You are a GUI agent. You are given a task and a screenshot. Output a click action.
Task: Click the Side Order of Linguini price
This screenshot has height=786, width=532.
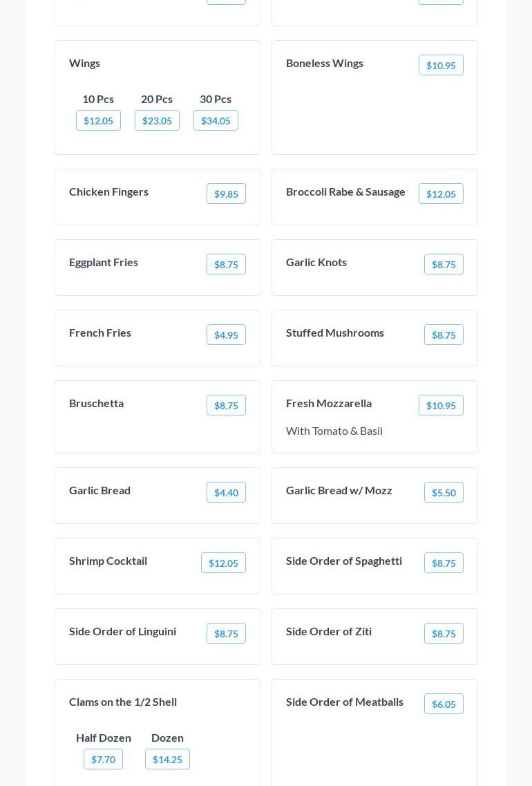tap(226, 633)
